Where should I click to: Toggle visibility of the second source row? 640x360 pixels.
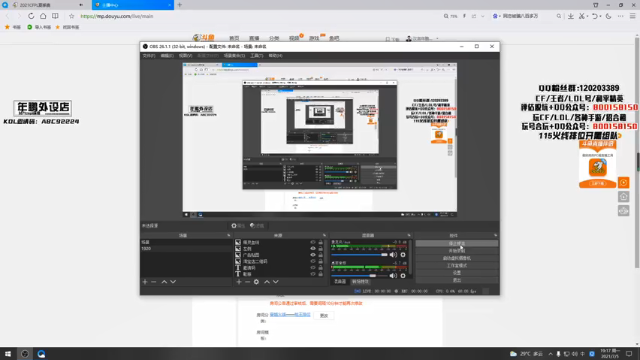pyautogui.click(x=313, y=249)
